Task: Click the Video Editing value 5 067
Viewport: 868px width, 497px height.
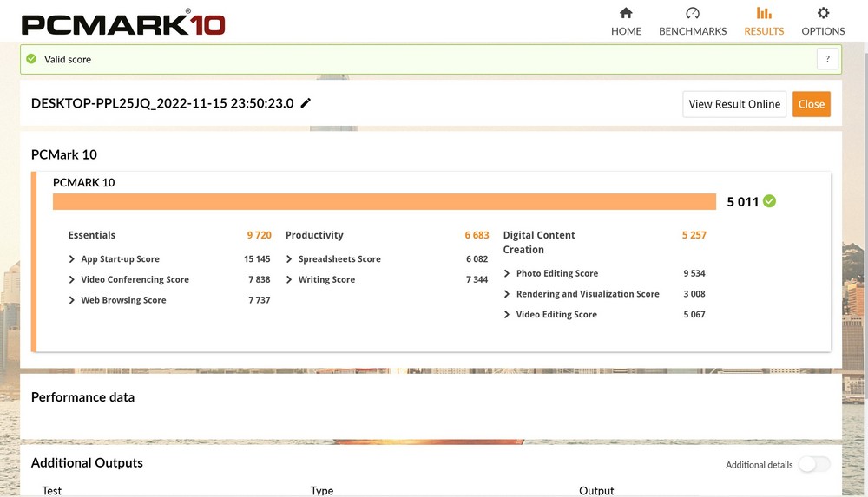Action: click(694, 314)
